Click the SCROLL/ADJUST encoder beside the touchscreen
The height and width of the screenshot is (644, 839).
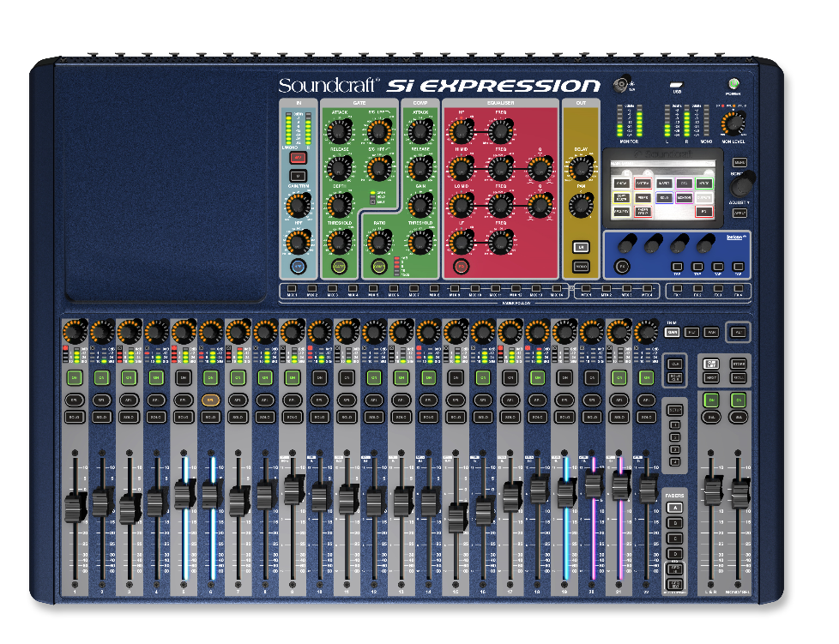point(742,185)
